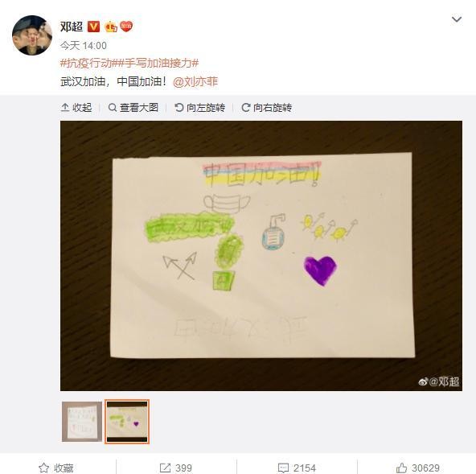This screenshot has width=476, height=474.
Task: Open comments icon showing 2154
Action: click(x=297, y=468)
